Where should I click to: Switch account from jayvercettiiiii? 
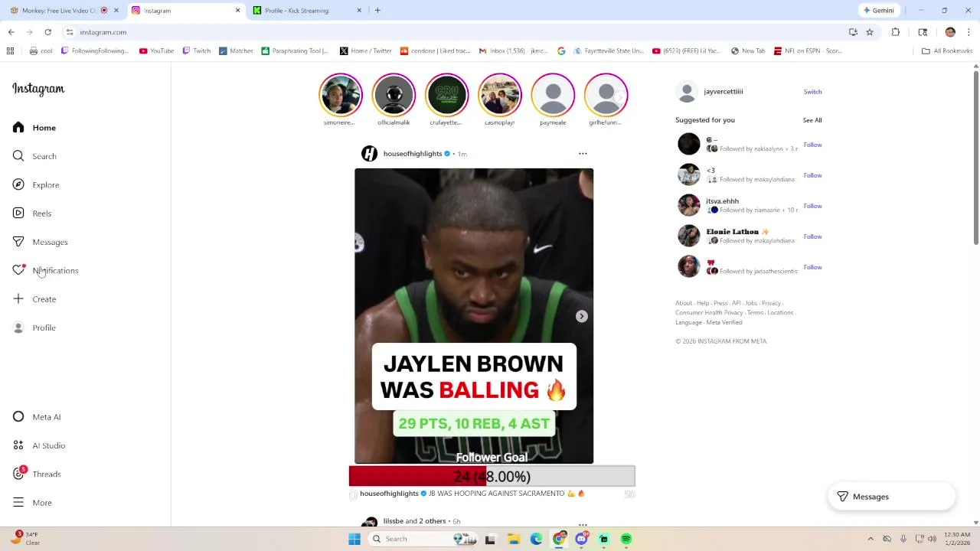(x=812, y=92)
